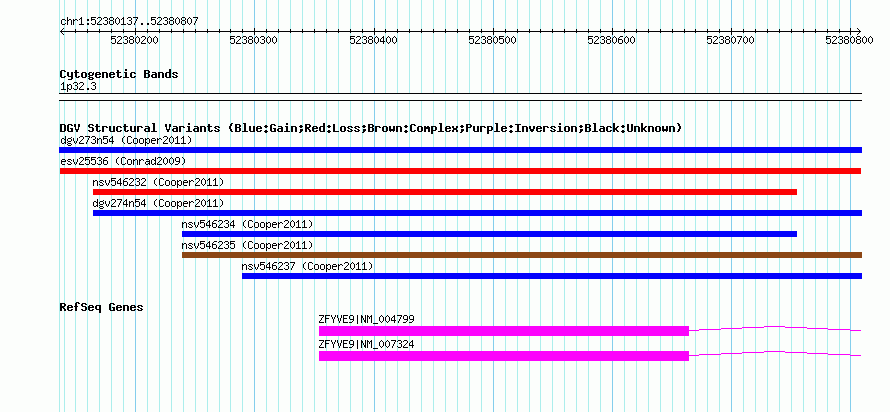The image size is (890, 412).
Task: Click the red bar below nsv546232
Action: coord(445,192)
